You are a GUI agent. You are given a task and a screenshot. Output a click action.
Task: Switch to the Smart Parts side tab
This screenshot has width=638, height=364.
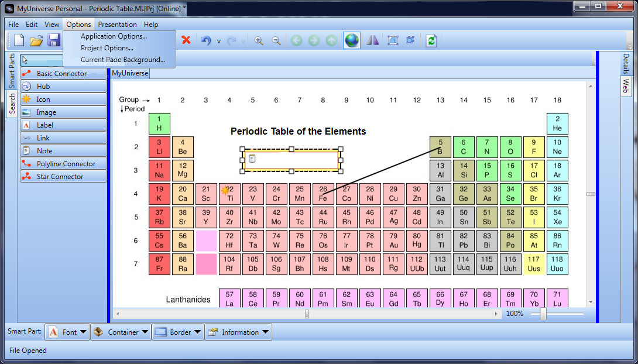(11, 71)
